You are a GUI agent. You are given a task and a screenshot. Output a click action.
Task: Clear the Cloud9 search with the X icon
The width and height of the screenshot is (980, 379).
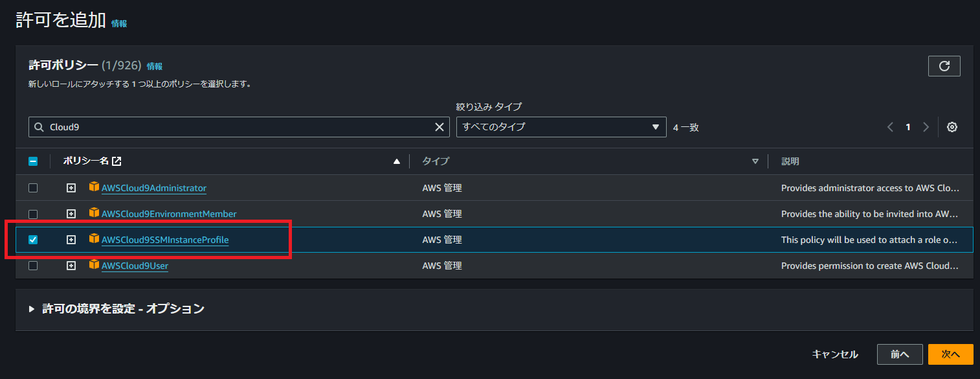pos(440,126)
